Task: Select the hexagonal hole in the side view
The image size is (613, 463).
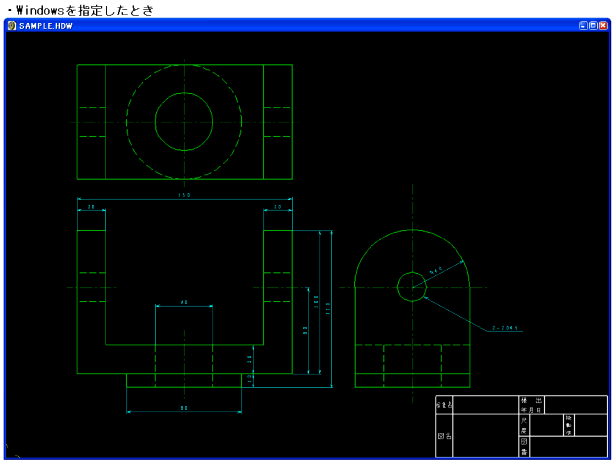Action: pos(411,286)
